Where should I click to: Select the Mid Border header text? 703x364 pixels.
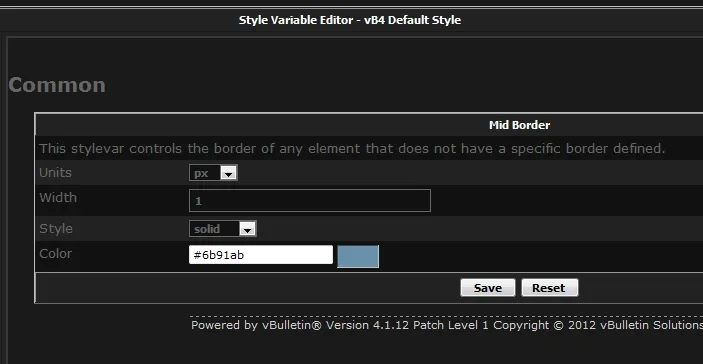pyautogui.click(x=519, y=125)
